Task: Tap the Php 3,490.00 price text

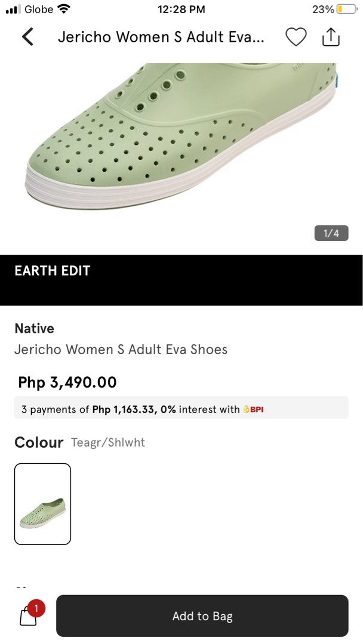Action: pos(65,382)
